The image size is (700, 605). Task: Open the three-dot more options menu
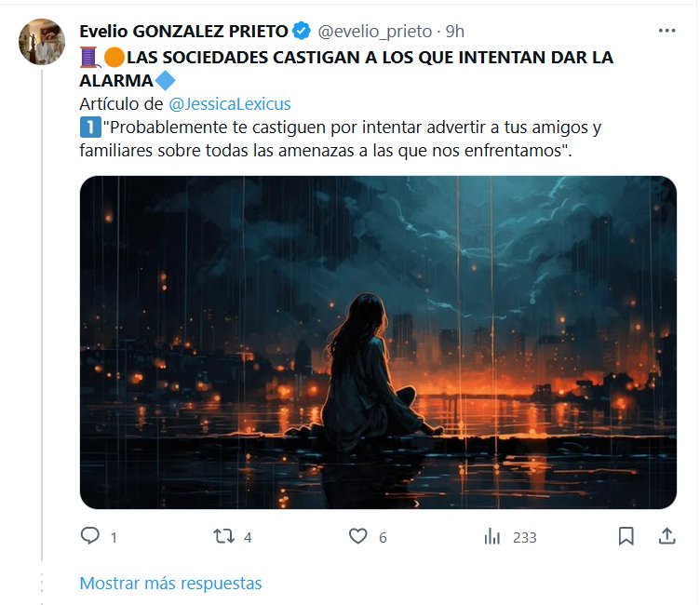667,31
